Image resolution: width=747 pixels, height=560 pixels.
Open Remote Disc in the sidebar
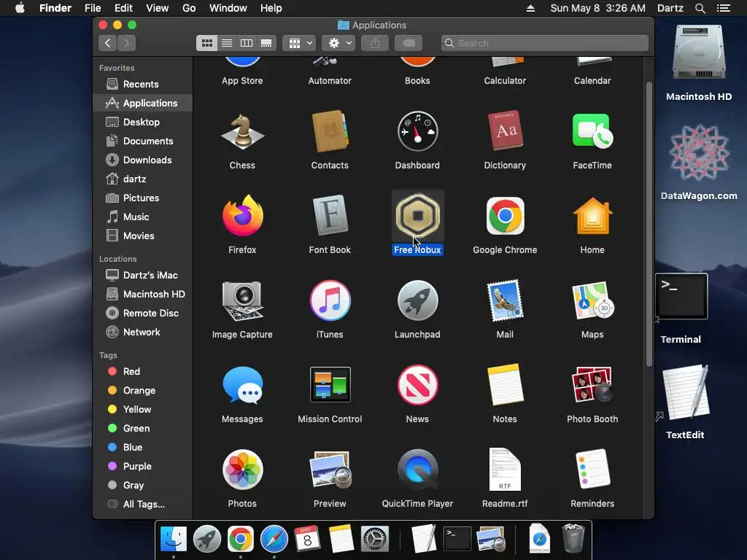[142, 314]
